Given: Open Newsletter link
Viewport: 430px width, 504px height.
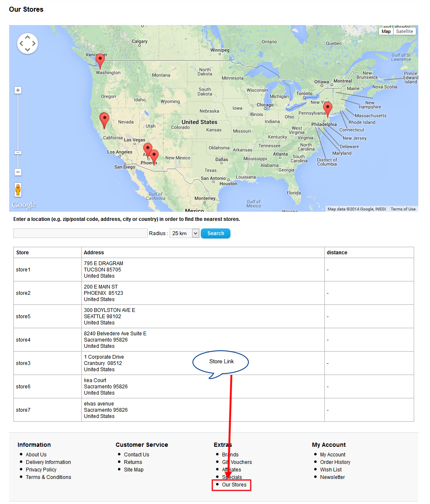Looking at the screenshot, I should coord(332,477).
